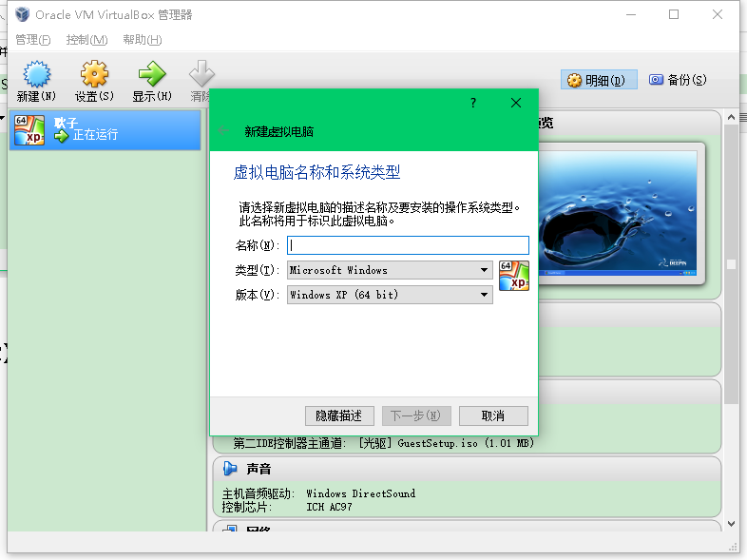747x560 pixels.
Task: Minimize the VirtualBox manager window
Action: coord(631,15)
